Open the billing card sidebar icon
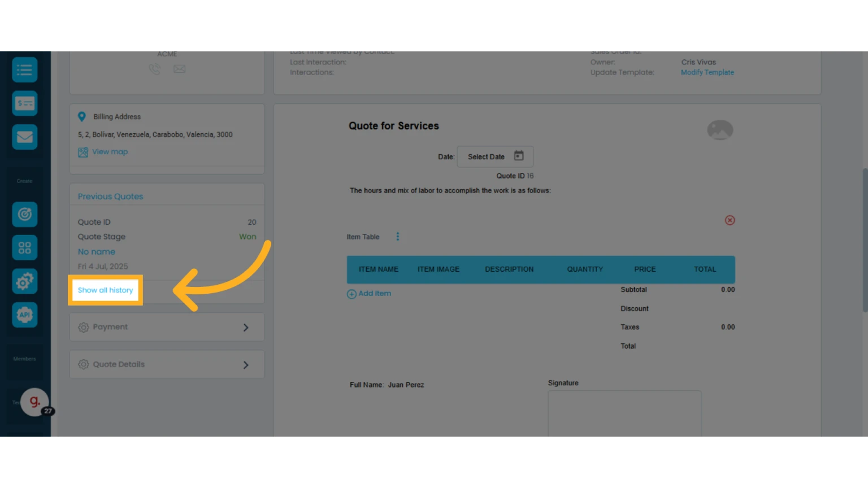Image resolution: width=868 pixels, height=488 pixels. click(25, 103)
